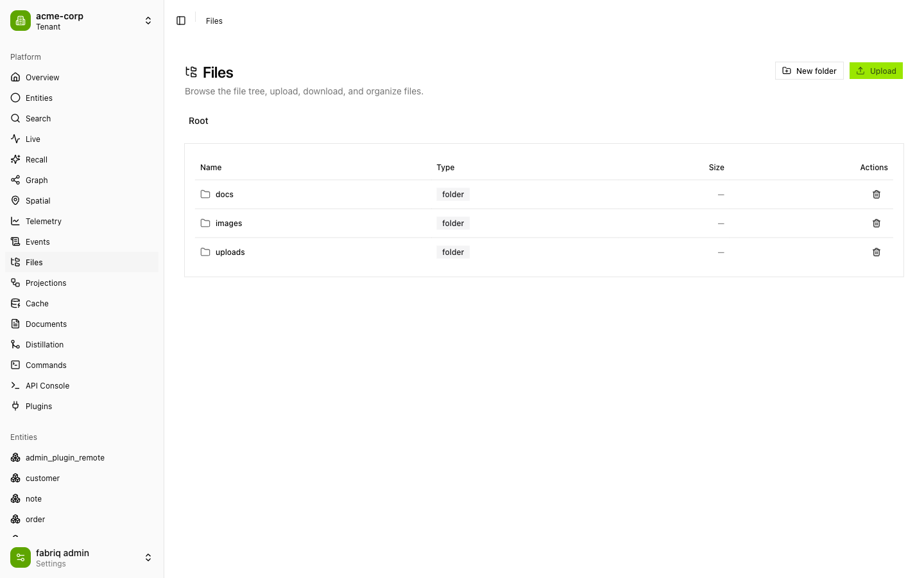924x578 pixels.
Task: Click the Spatial map pin icon
Action: tap(15, 200)
